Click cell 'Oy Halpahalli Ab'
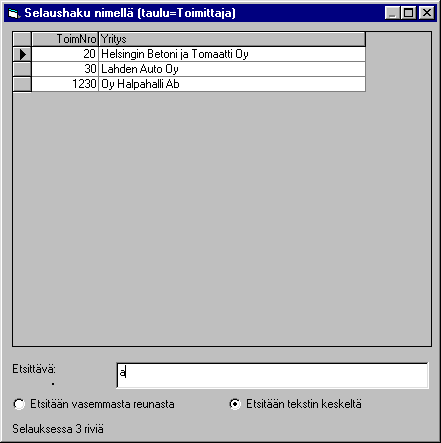The width and height of the screenshot is (441, 443). tap(232, 84)
